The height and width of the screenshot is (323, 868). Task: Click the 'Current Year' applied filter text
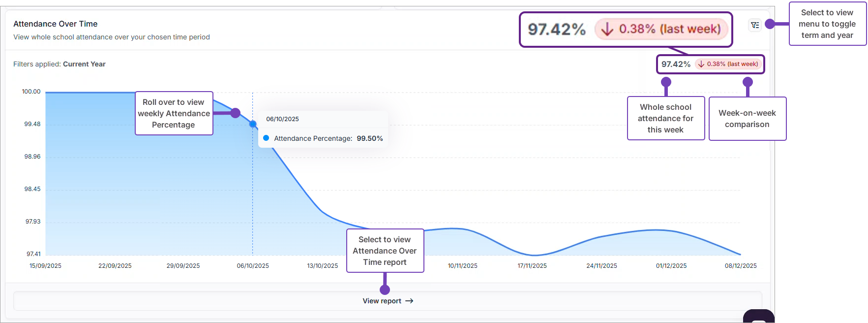[84, 64]
